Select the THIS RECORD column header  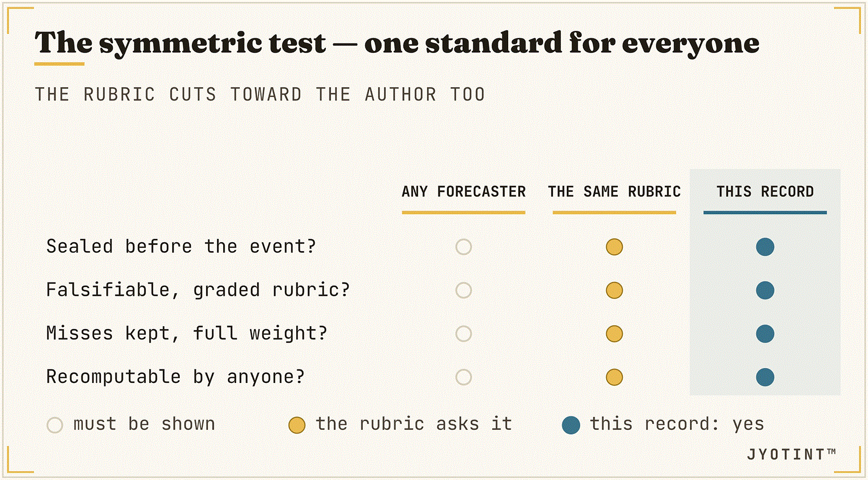[x=765, y=191]
